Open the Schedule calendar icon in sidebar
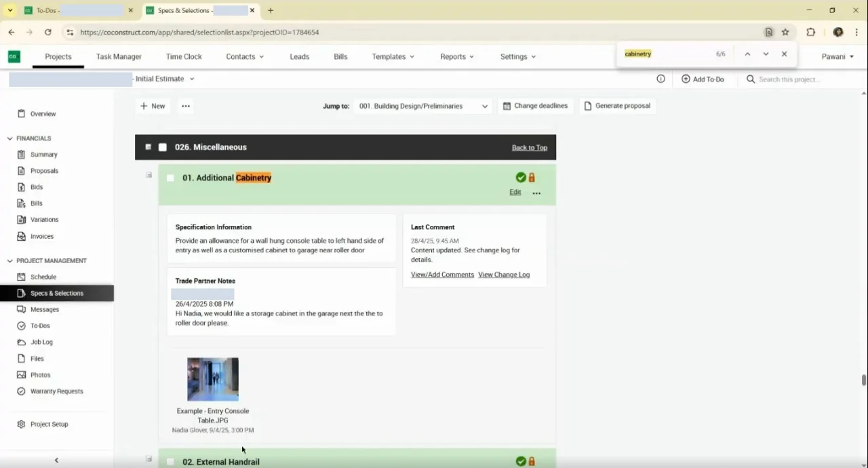Viewport: 868px width, 468px height. (21, 277)
